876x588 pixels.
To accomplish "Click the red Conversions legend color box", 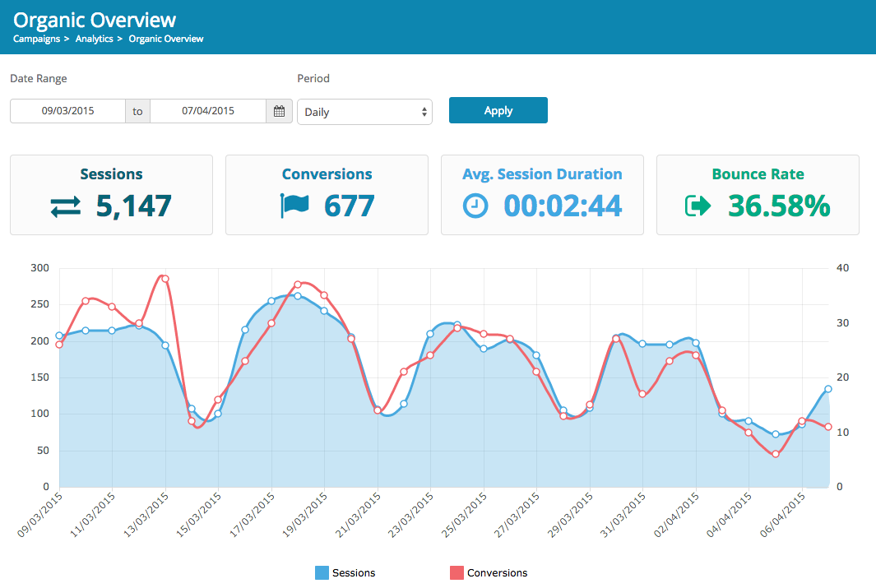I will tap(457, 572).
